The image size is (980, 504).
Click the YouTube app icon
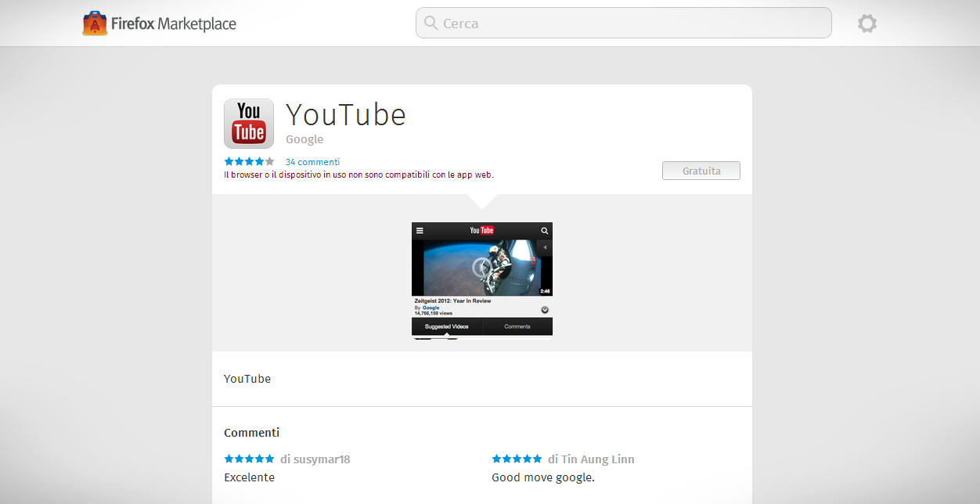point(249,124)
